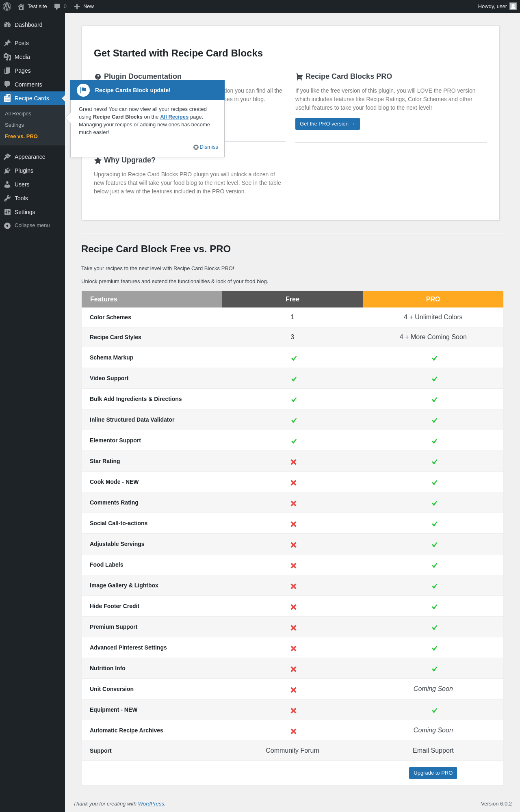
Task: Open the Media library menu
Action: [22, 57]
